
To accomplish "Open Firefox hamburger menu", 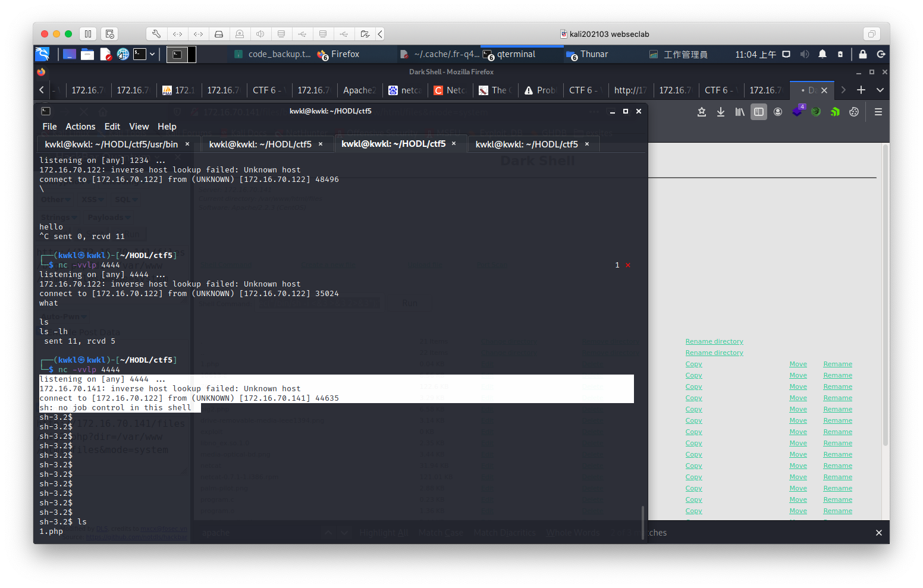I will pos(878,112).
